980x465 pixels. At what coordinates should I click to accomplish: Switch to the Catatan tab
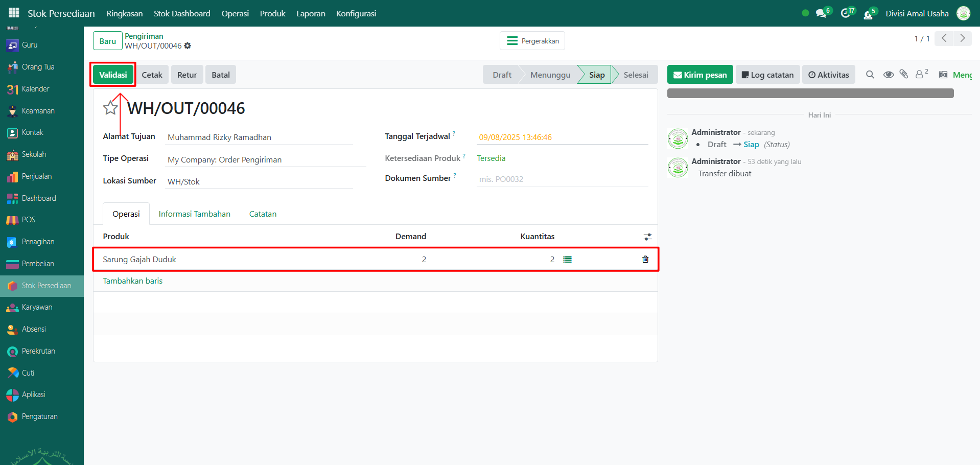pos(263,214)
